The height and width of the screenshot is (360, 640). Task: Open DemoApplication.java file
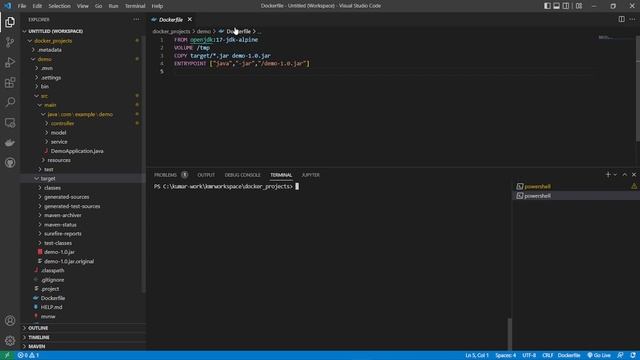(x=83, y=151)
